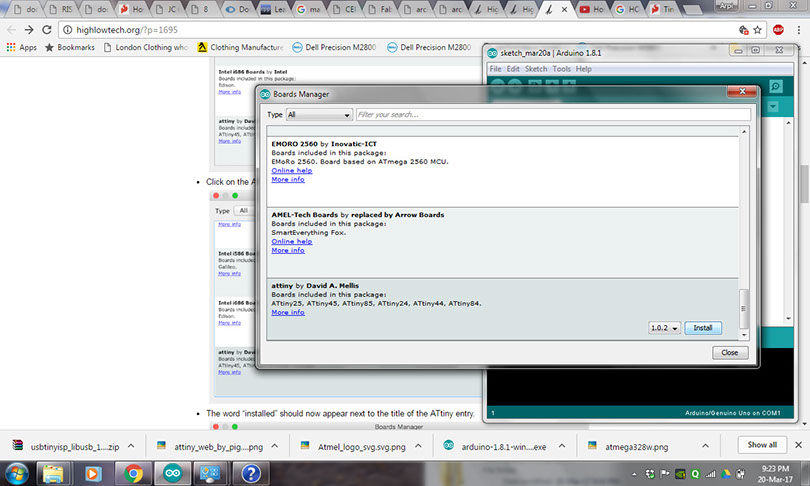
Task: Click Show all downloads
Action: pyautogui.click(x=762, y=445)
